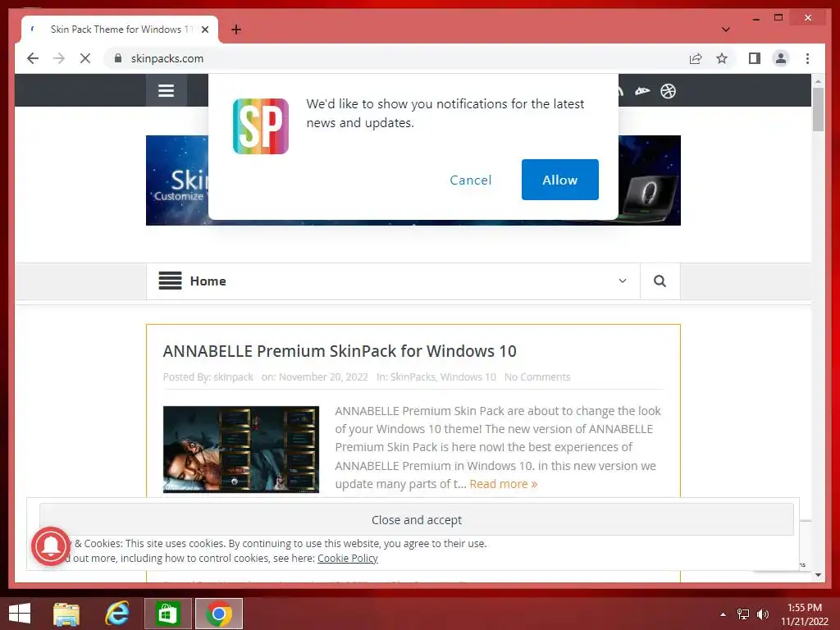This screenshot has height=630, width=840.
Task: Open Chrome three-dot menu
Action: point(807,58)
